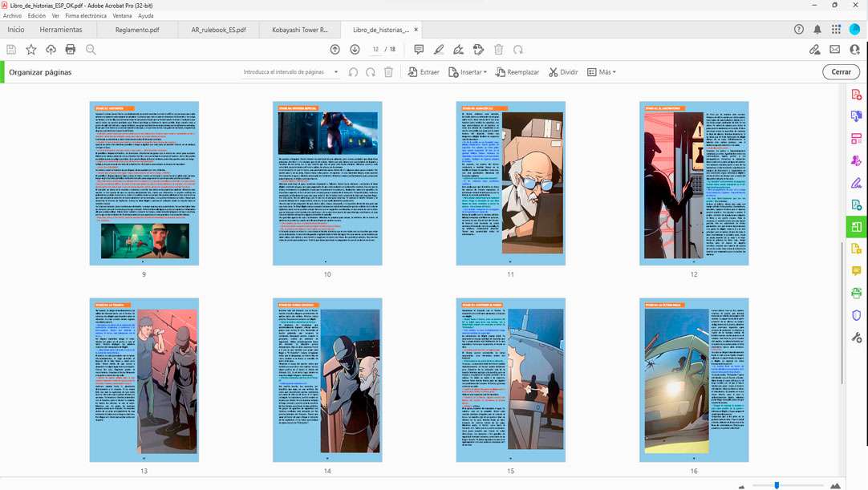Open the account profile avatar
868x490 pixels.
point(854,30)
